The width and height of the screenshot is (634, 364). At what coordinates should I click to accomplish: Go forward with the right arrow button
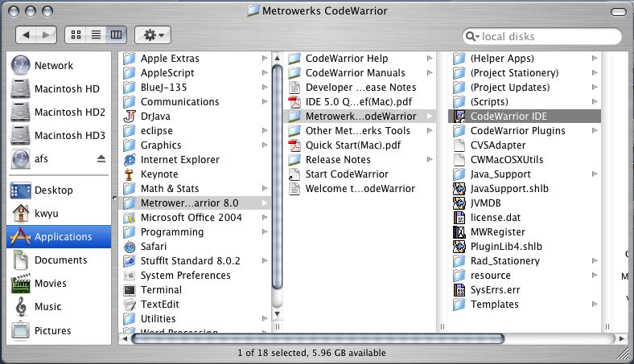tap(46, 35)
